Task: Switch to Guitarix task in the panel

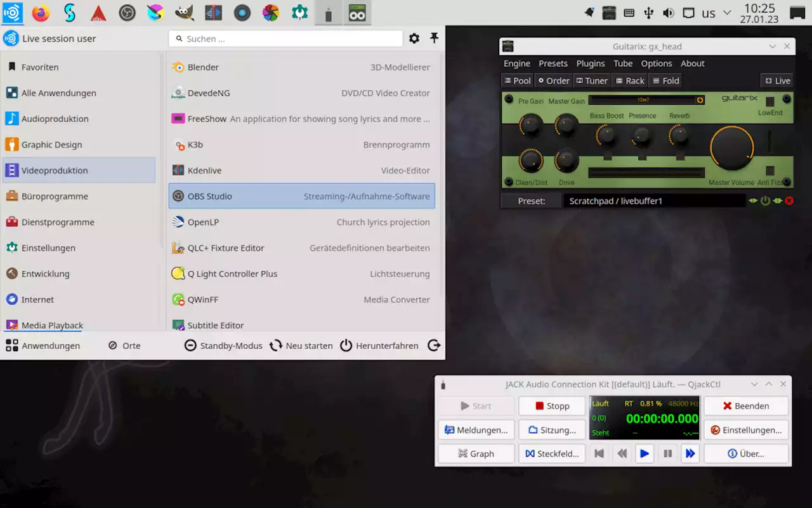Action: coord(357,13)
